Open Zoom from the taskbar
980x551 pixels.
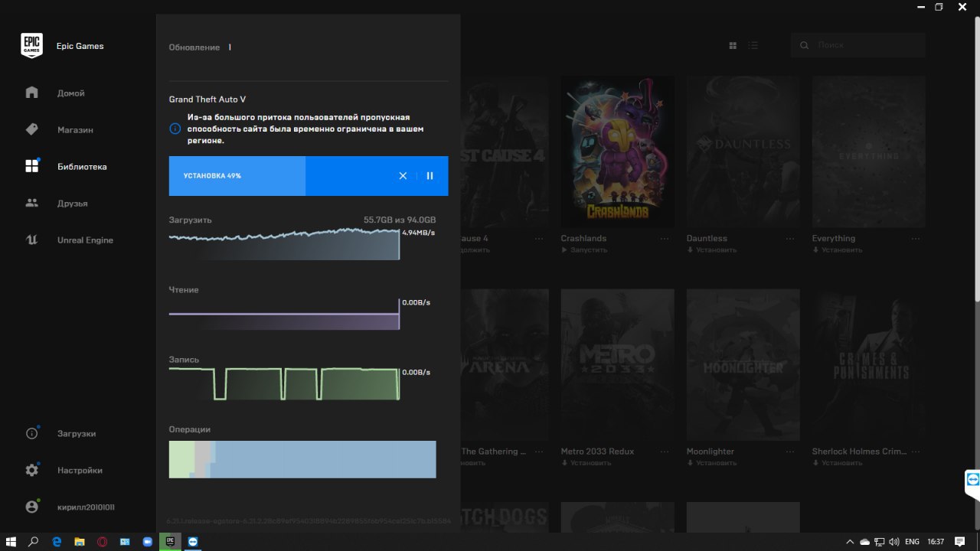click(148, 541)
